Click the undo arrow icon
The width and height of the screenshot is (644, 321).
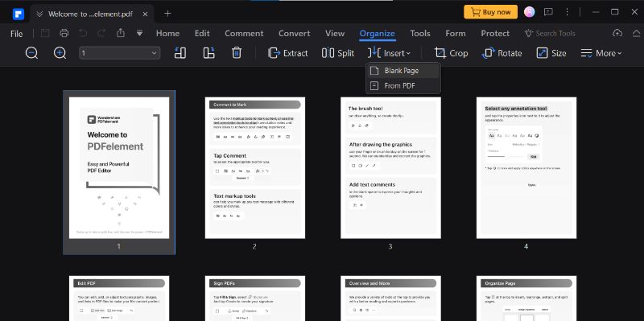[83, 33]
